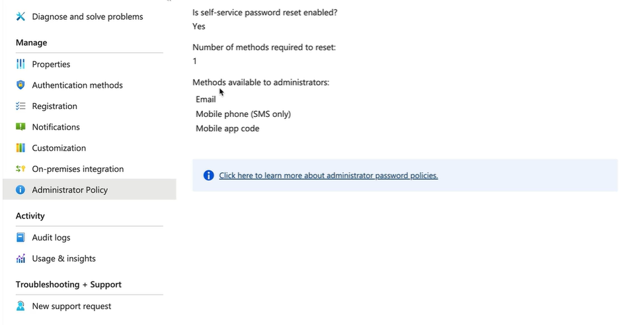This screenshot has height=325, width=644.
Task: Click the Audit logs book icon
Action: [20, 237]
